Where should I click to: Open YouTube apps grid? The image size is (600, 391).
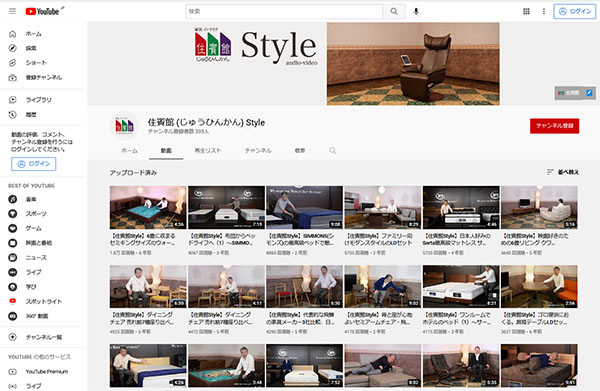pyautogui.click(x=526, y=11)
